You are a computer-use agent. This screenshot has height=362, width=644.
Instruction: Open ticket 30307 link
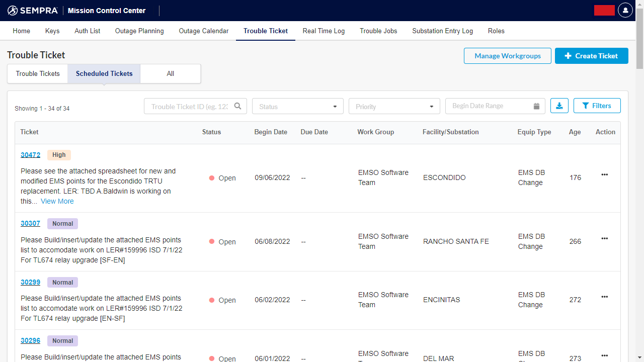click(x=30, y=224)
